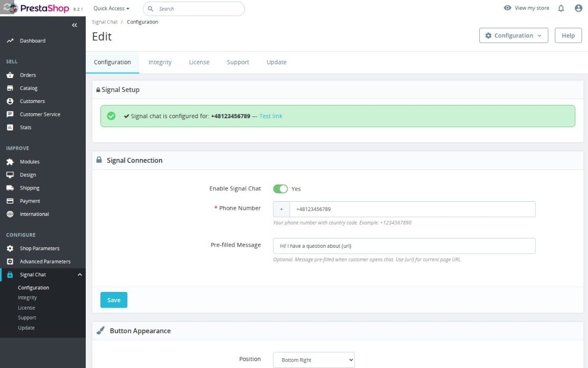Click the eye icon beside View my store
This screenshot has width=588, height=368.
coord(508,8)
